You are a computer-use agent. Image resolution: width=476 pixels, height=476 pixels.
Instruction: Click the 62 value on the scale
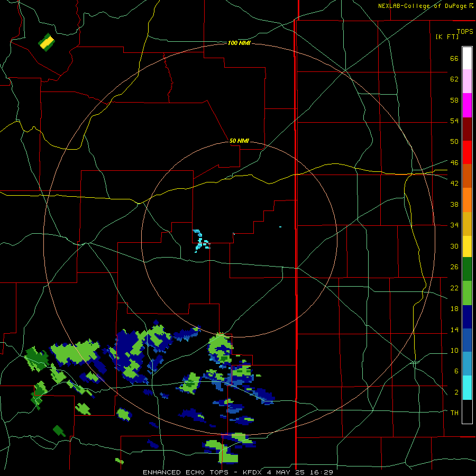tap(454, 79)
